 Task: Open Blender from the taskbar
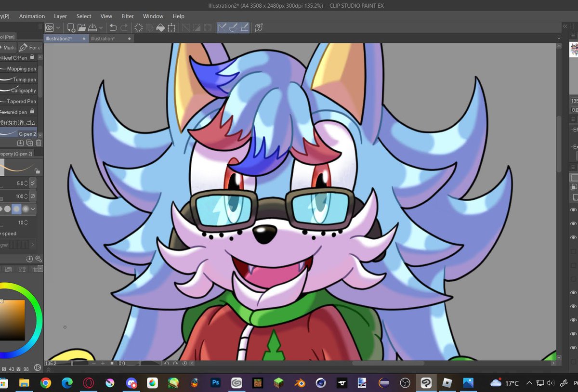[299, 383]
